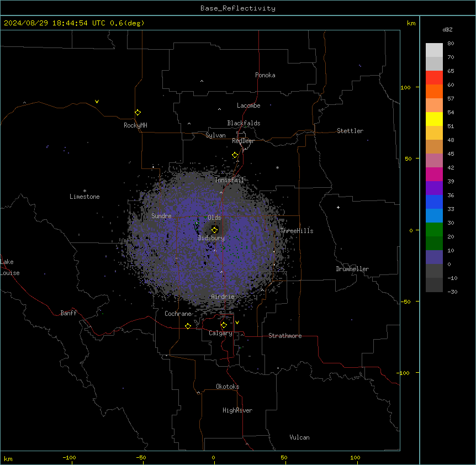Select the magenta 42-39 dBZ legend swatch
Screen dimensions: 476x465
pyautogui.click(x=434, y=174)
